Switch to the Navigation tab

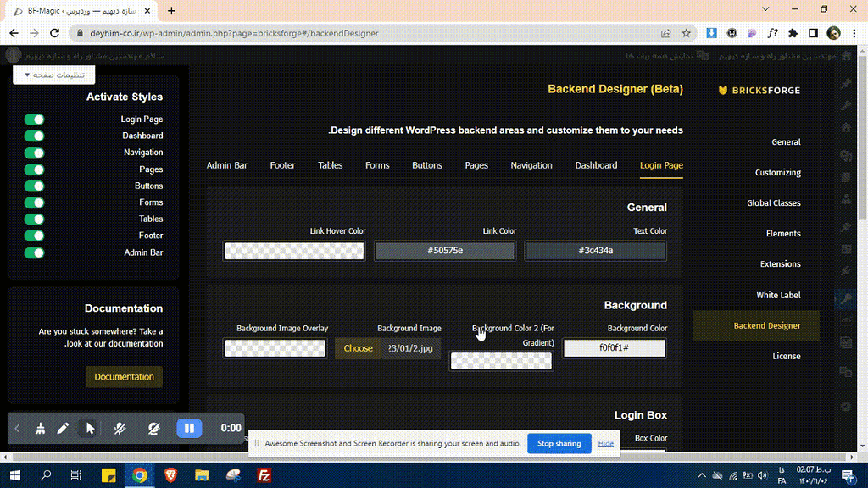tap(531, 165)
